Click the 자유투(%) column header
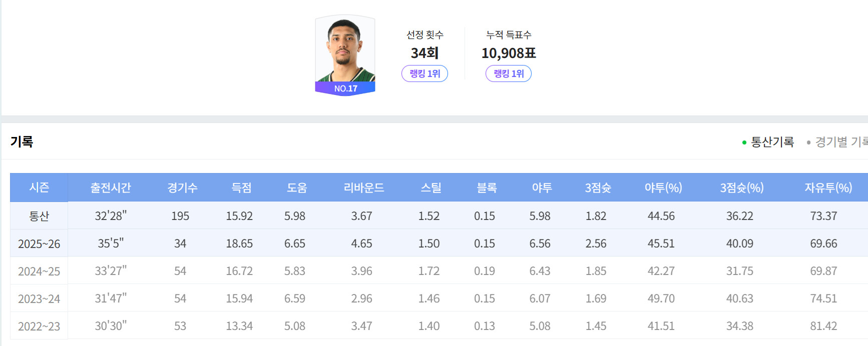The height and width of the screenshot is (346, 868). (x=828, y=187)
